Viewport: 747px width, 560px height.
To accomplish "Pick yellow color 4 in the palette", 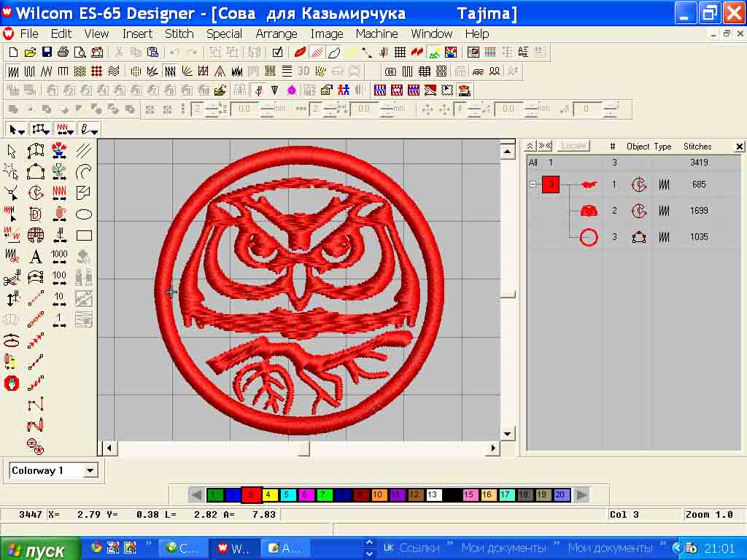I will click(270, 495).
